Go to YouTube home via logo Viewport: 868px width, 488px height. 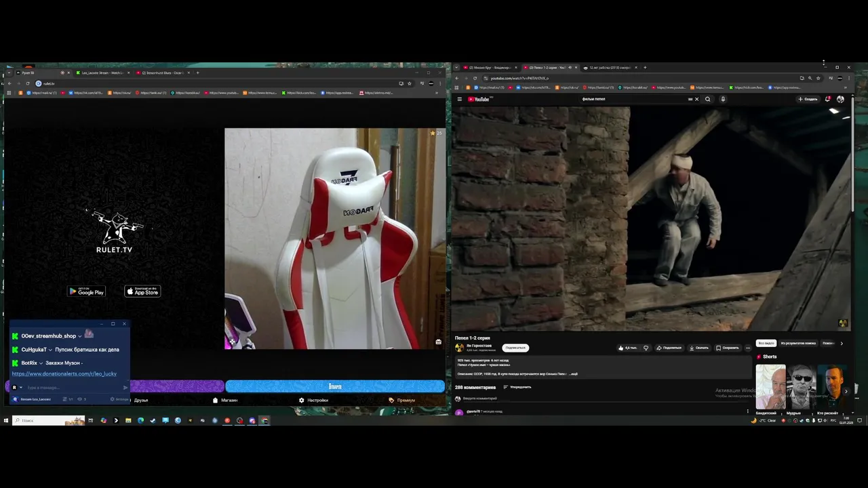[479, 99]
